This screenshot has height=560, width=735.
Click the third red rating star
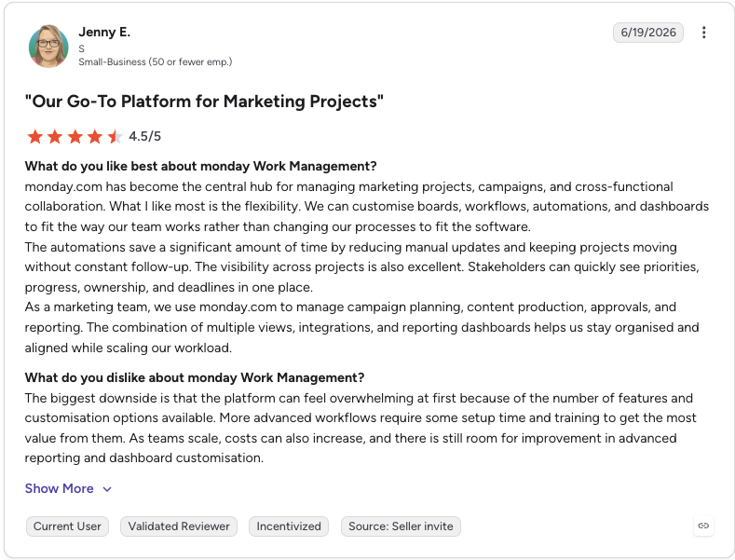[75, 136]
